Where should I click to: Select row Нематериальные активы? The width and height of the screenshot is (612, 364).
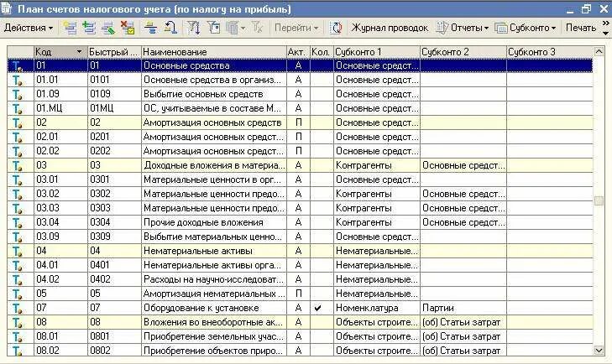tap(300, 251)
